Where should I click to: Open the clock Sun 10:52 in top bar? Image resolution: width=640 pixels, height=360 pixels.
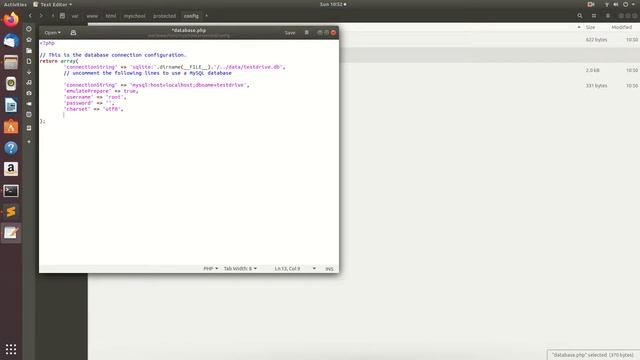pos(333,4)
